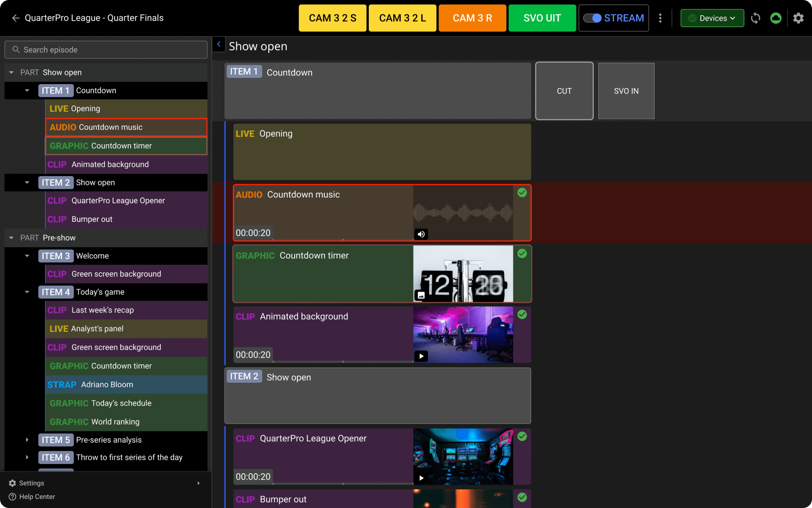The image size is (812, 508).
Task: Click green checkmark on Countdown music
Action: pos(522,193)
